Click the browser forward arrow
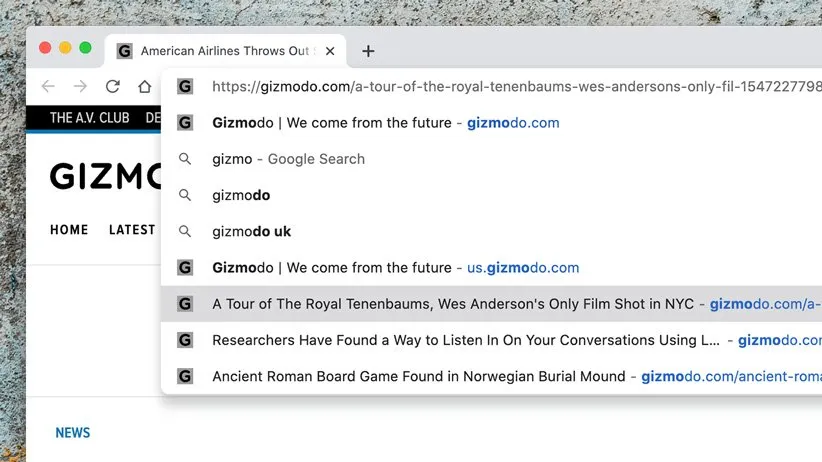 [80, 87]
